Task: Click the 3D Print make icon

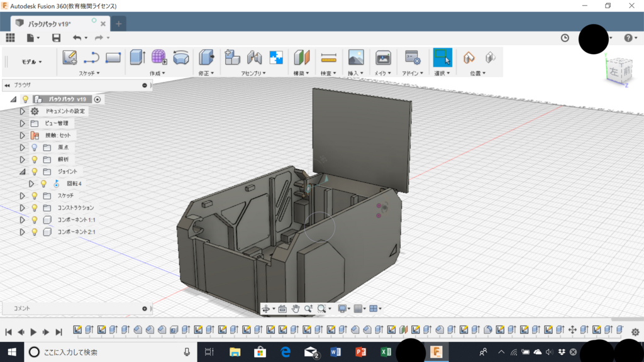Action: (383, 57)
